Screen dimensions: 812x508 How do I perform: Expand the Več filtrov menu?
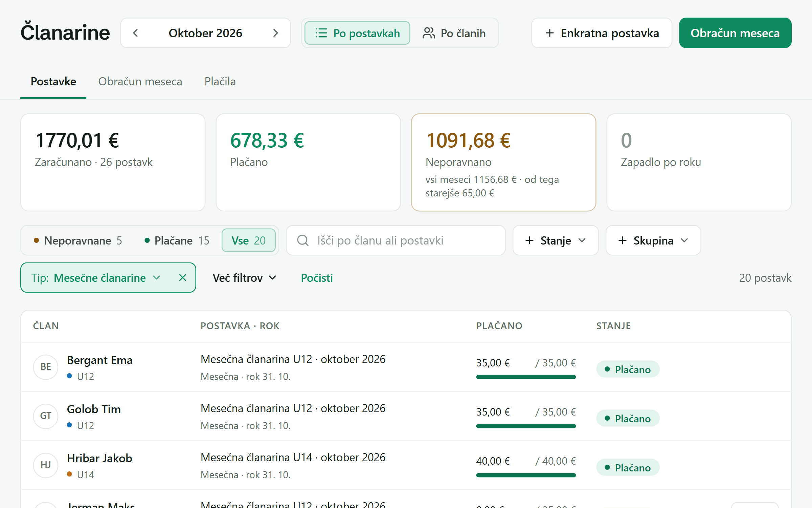(245, 278)
